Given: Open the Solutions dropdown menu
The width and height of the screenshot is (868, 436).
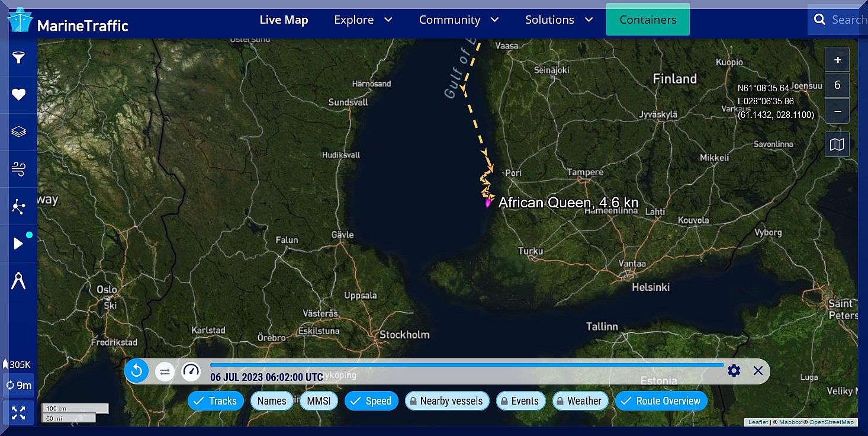Looking at the screenshot, I should 559,20.
